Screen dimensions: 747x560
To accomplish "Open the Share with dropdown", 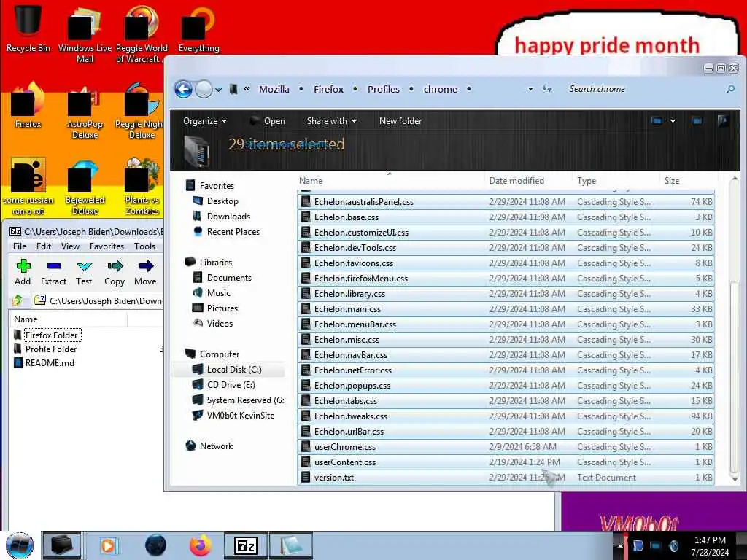I will (332, 121).
